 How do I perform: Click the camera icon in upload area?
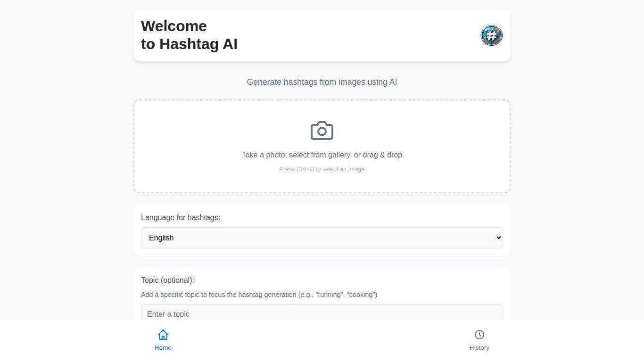coord(322,131)
